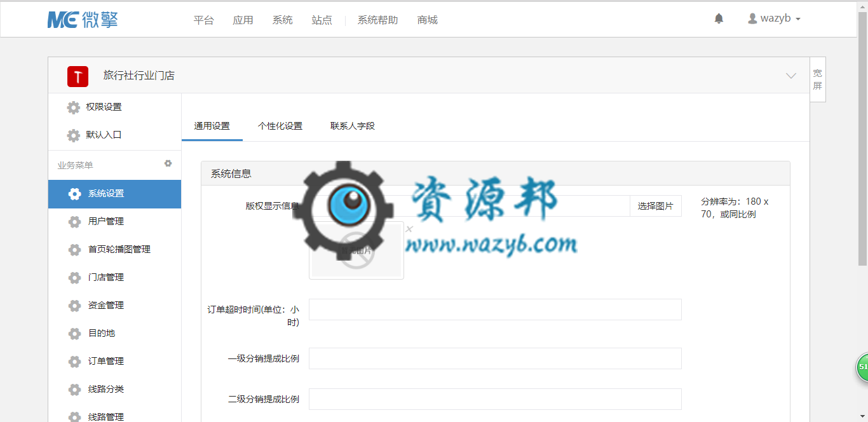Open the 应用 menu
This screenshot has width=868, height=422.
pyautogui.click(x=243, y=20)
